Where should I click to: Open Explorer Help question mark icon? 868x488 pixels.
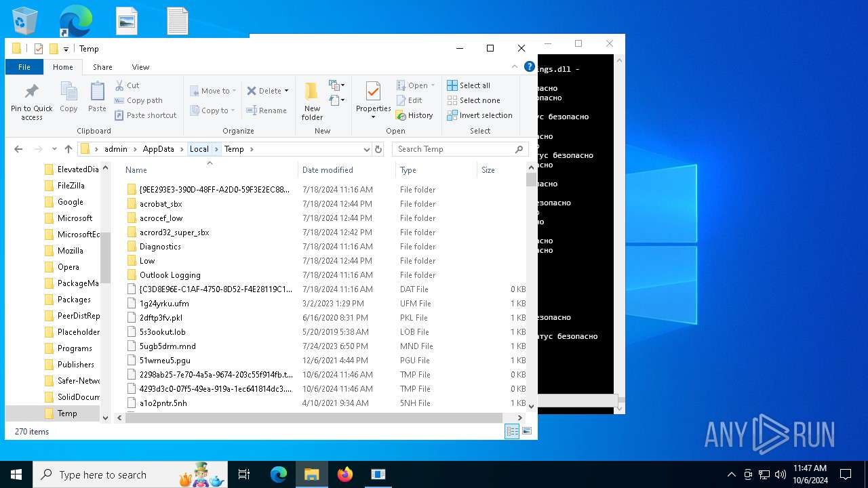point(530,66)
